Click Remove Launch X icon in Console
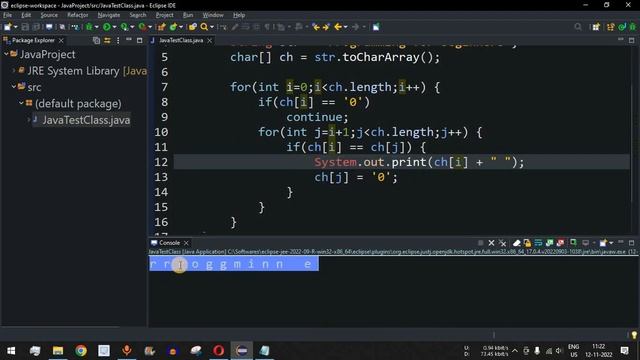The height and width of the screenshot is (360, 640). tap(491, 243)
